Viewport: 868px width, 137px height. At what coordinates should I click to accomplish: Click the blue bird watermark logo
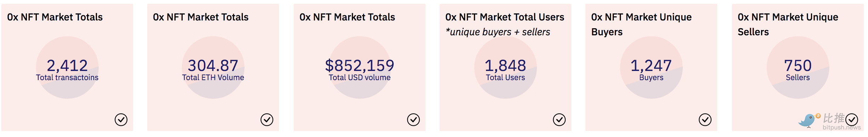pos(809,121)
